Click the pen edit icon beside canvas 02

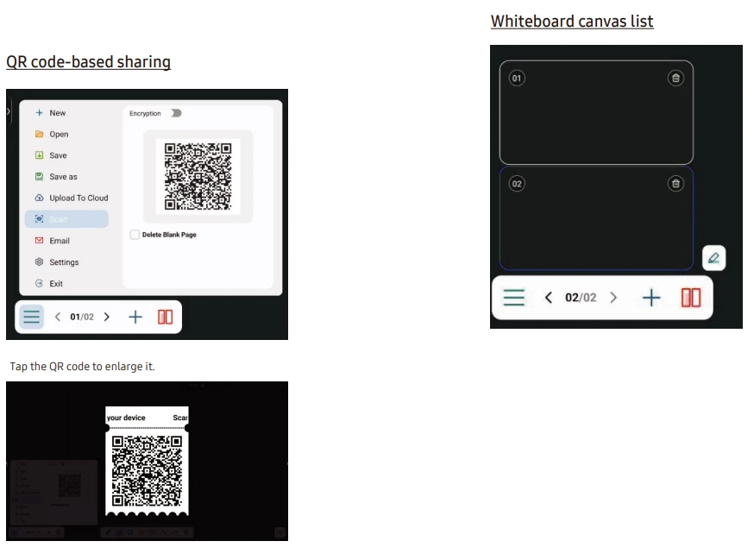(713, 258)
